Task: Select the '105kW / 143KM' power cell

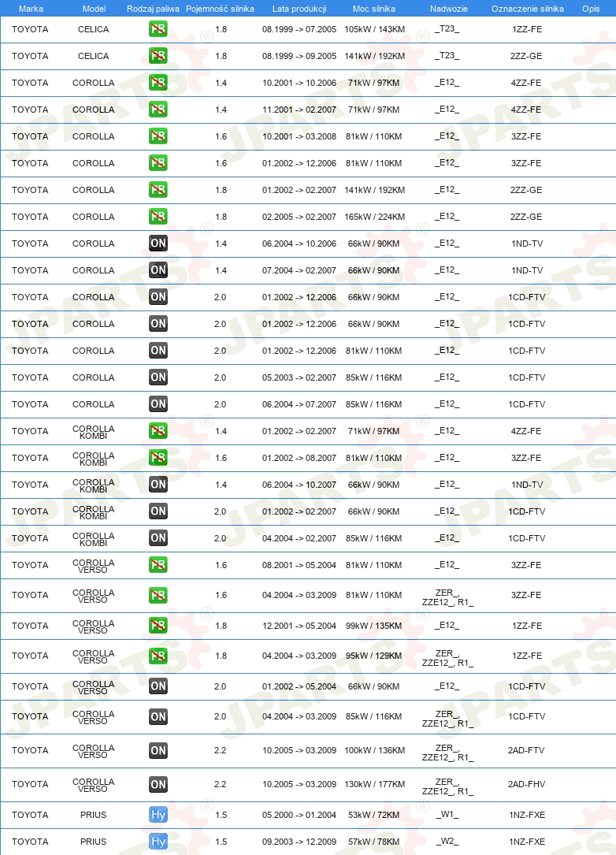Action: click(374, 29)
